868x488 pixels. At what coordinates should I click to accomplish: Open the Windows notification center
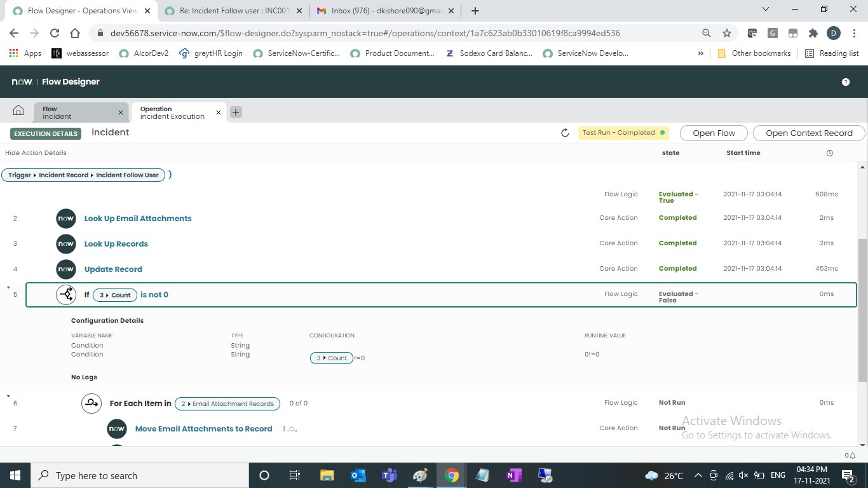click(x=848, y=475)
